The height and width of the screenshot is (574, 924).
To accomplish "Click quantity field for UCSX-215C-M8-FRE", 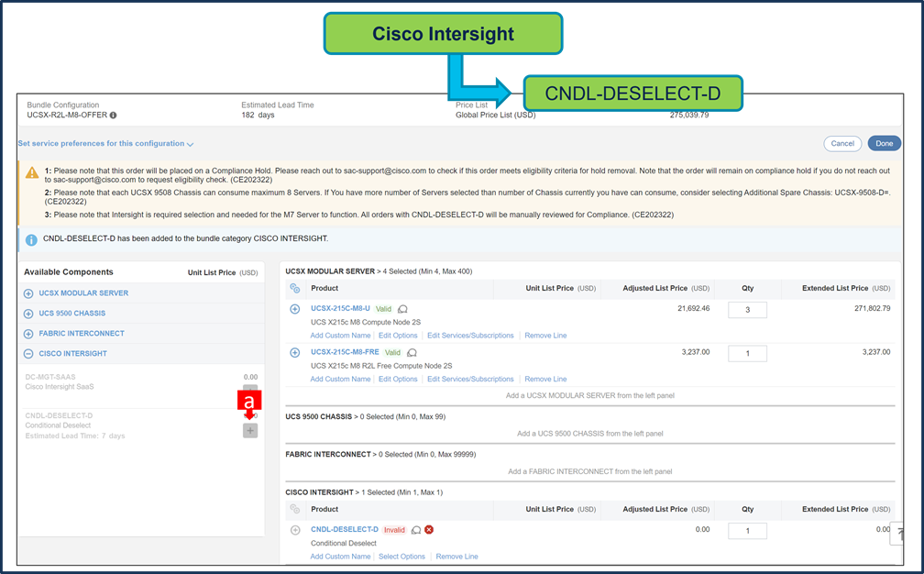I will coord(747,354).
